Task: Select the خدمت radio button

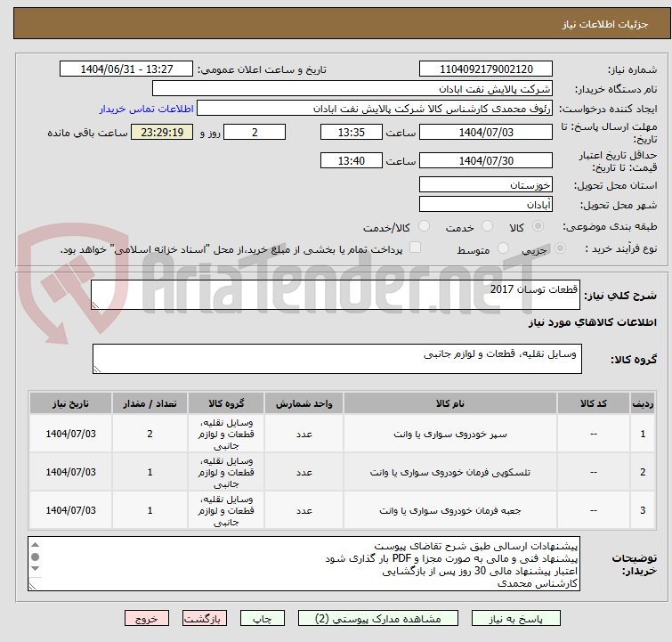Action: 487,226
